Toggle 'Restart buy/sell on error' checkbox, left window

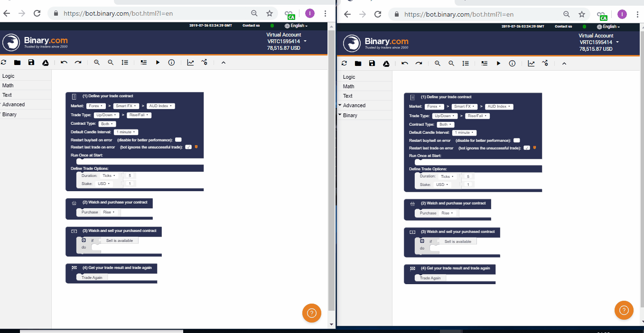click(x=178, y=139)
